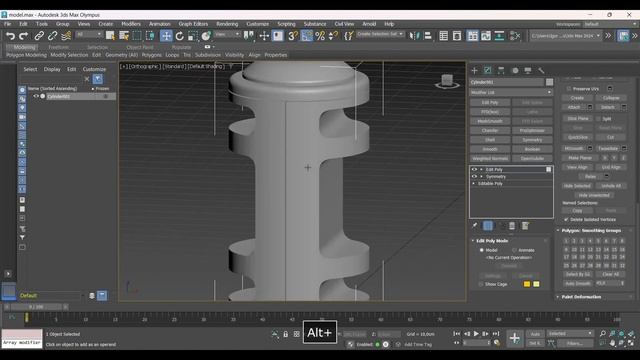The width and height of the screenshot is (640, 360).
Task: Switch to the Utilities wrench panel tab
Action: [x=541, y=70]
